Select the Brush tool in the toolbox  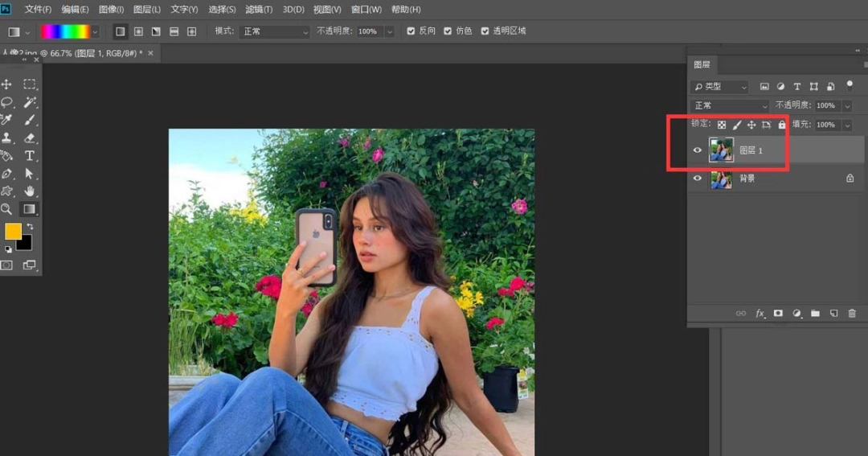[x=30, y=120]
